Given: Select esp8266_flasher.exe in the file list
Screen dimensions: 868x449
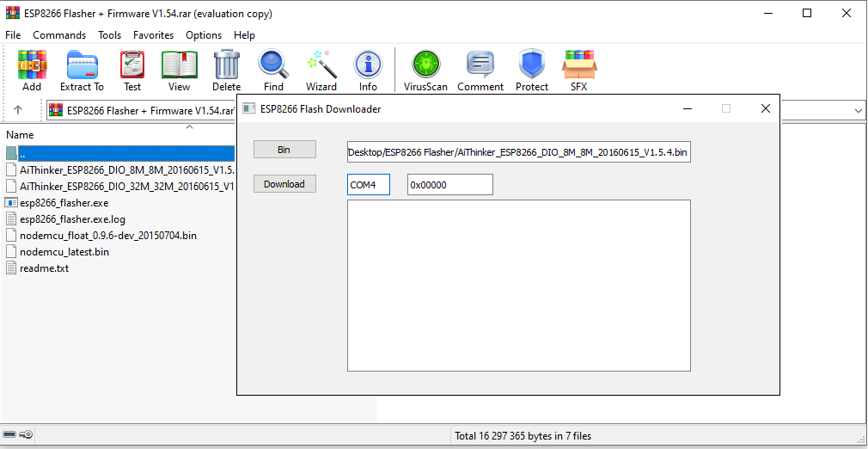Looking at the screenshot, I should [x=64, y=203].
